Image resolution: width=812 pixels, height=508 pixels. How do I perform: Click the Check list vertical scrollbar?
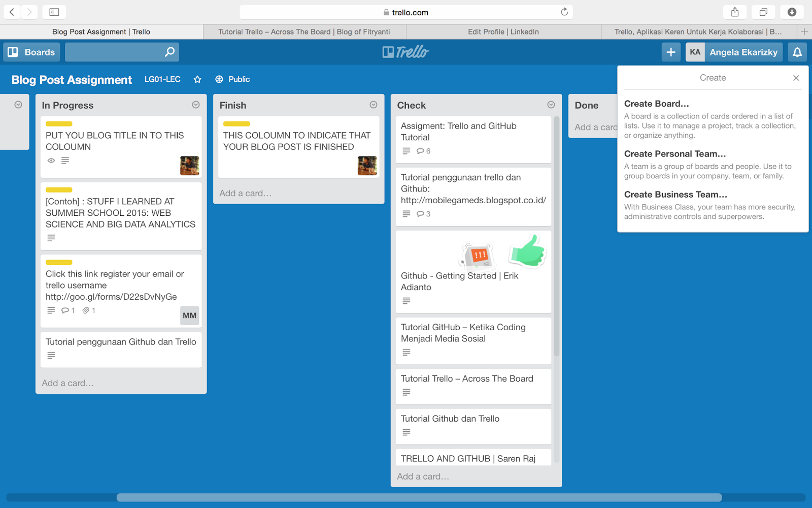pos(556,236)
